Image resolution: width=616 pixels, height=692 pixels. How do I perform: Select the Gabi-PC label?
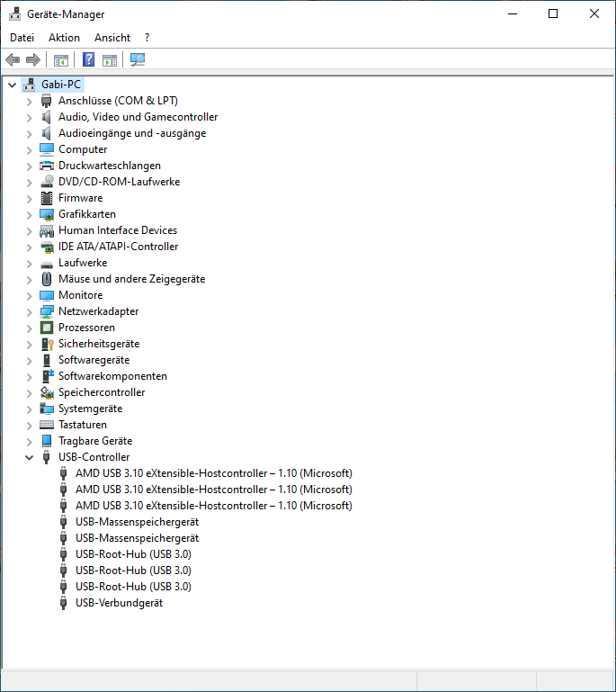pyautogui.click(x=61, y=85)
